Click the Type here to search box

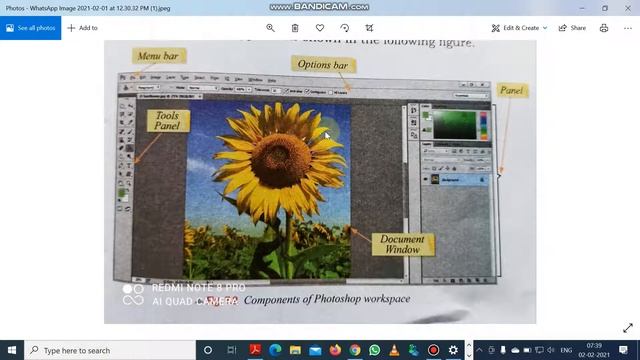tap(110, 350)
